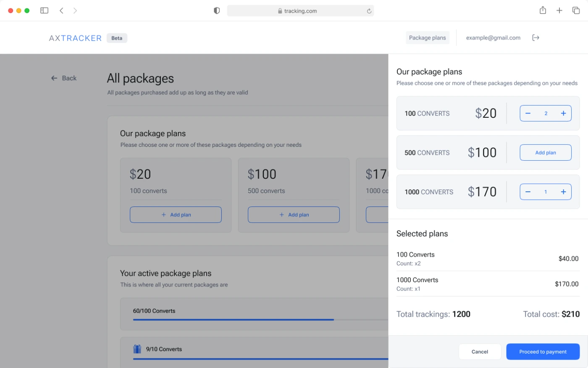The width and height of the screenshot is (588, 368).
Task: Click the logout icon beside email
Action: coord(535,38)
